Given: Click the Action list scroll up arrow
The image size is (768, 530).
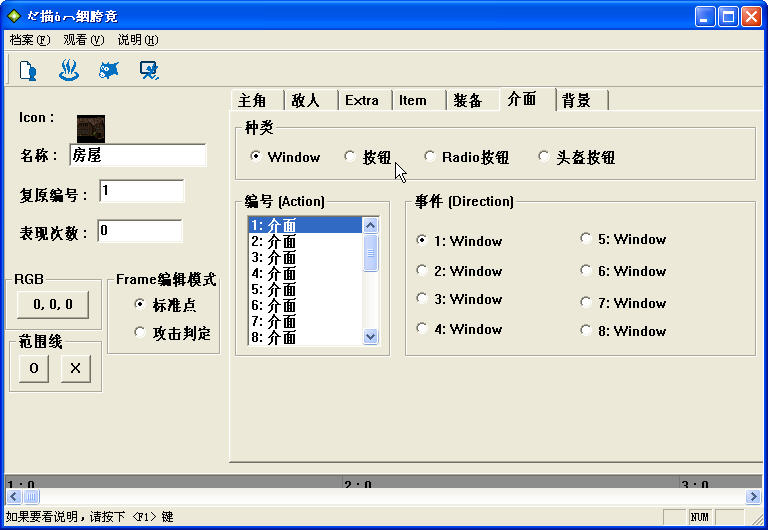Looking at the screenshot, I should (x=371, y=225).
